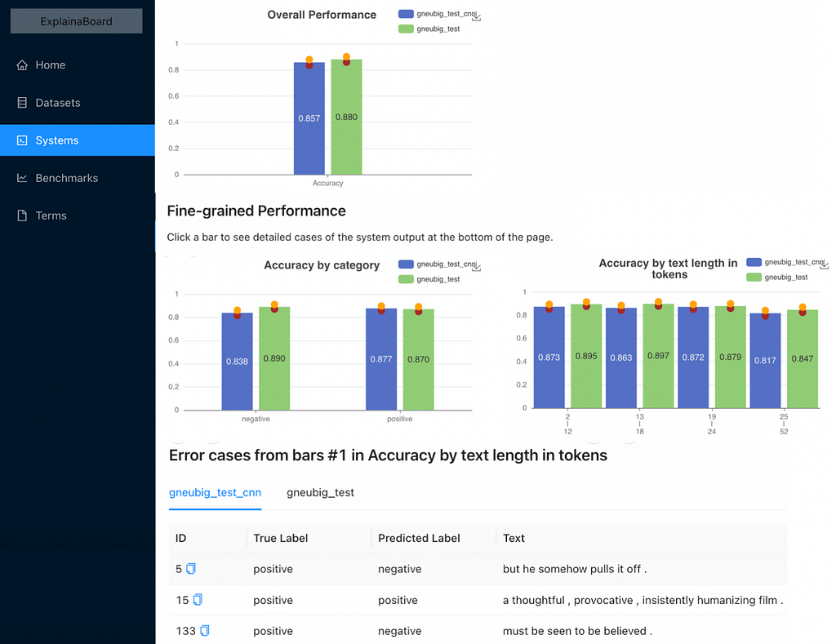Click the Benchmarks chart icon
Image resolution: width=836 pixels, height=644 pixels.
[22, 177]
